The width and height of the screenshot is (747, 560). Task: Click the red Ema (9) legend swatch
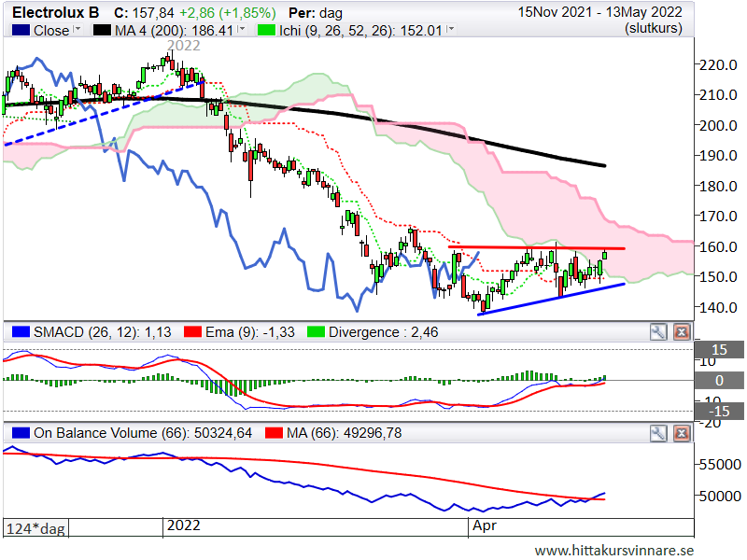point(192,332)
